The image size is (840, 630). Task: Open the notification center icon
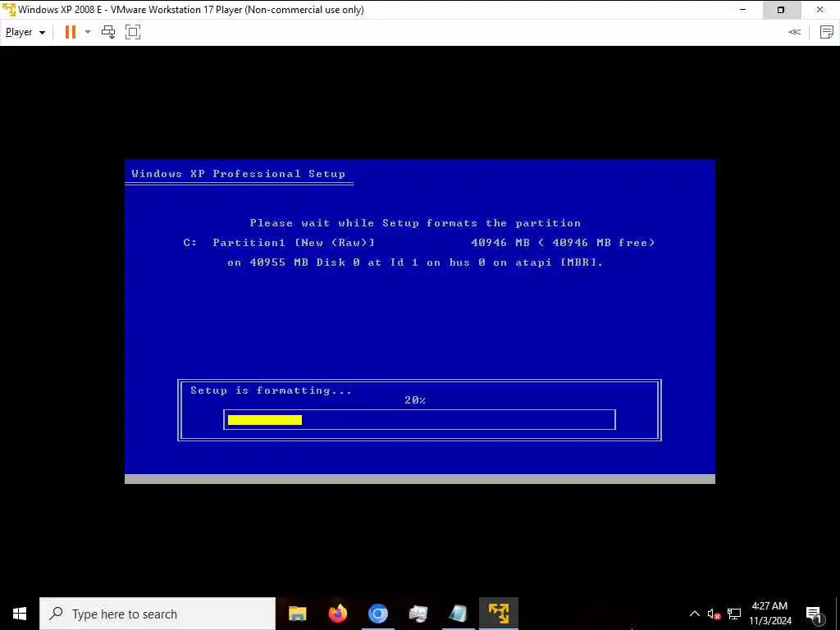814,614
